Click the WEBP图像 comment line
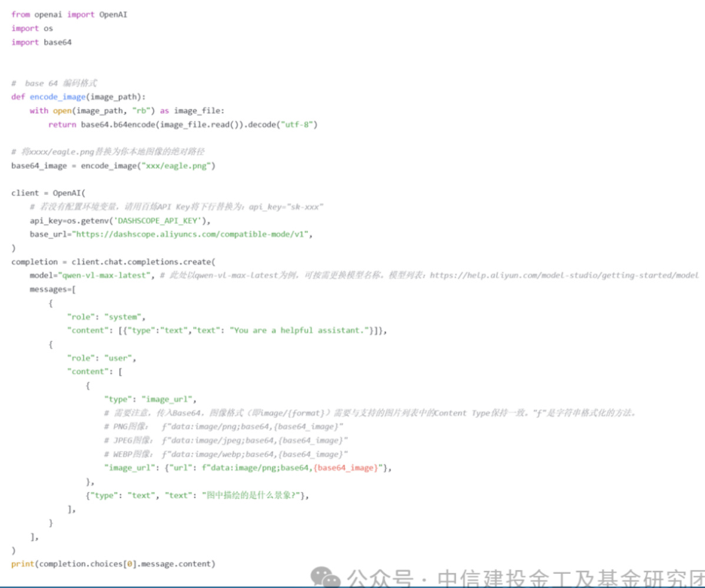705x588 pixels. 226,454
